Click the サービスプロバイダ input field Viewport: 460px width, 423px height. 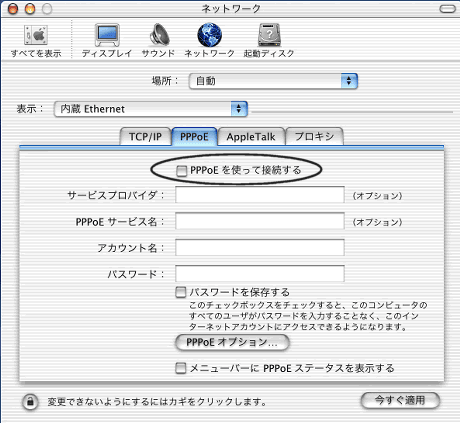click(260, 195)
